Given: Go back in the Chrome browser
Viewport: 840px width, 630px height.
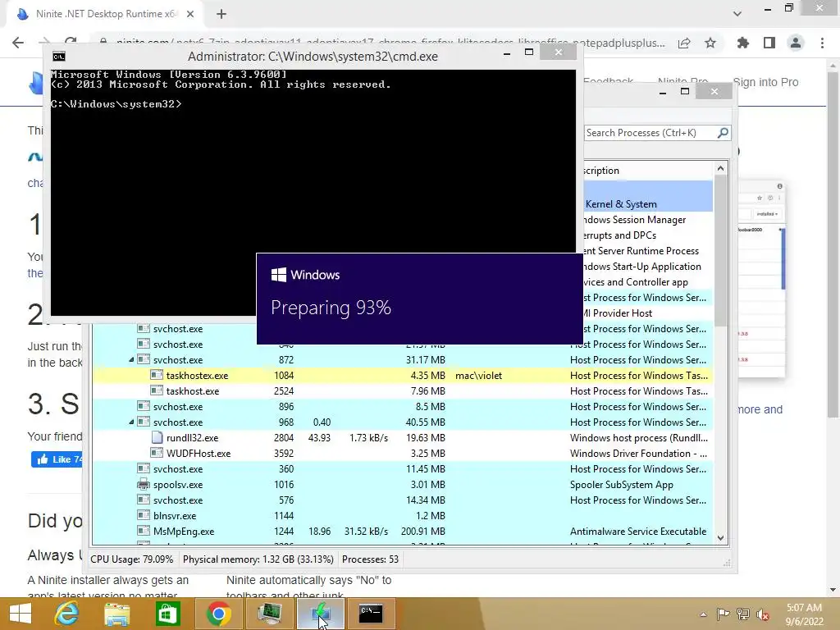Looking at the screenshot, I should [18, 43].
